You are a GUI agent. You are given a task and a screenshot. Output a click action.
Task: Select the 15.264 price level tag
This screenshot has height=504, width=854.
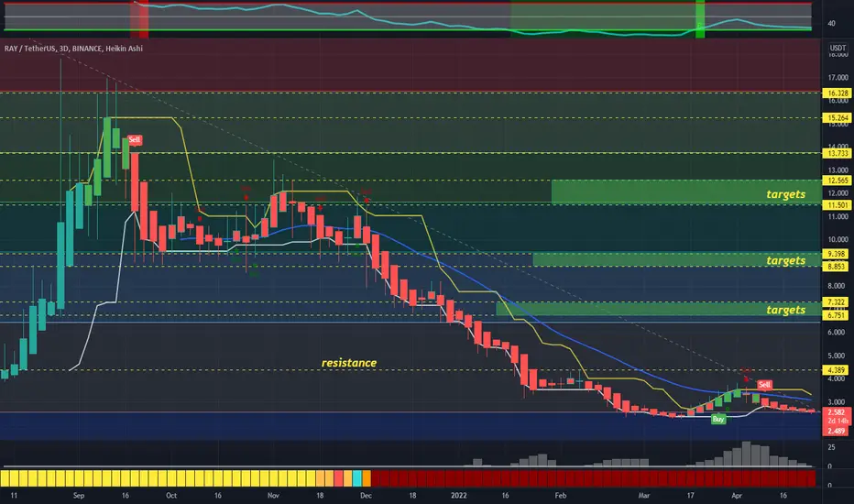pos(838,117)
